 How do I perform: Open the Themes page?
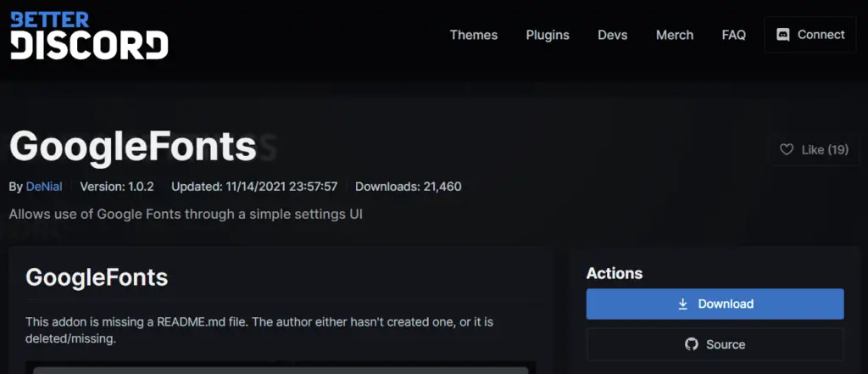coord(473,35)
